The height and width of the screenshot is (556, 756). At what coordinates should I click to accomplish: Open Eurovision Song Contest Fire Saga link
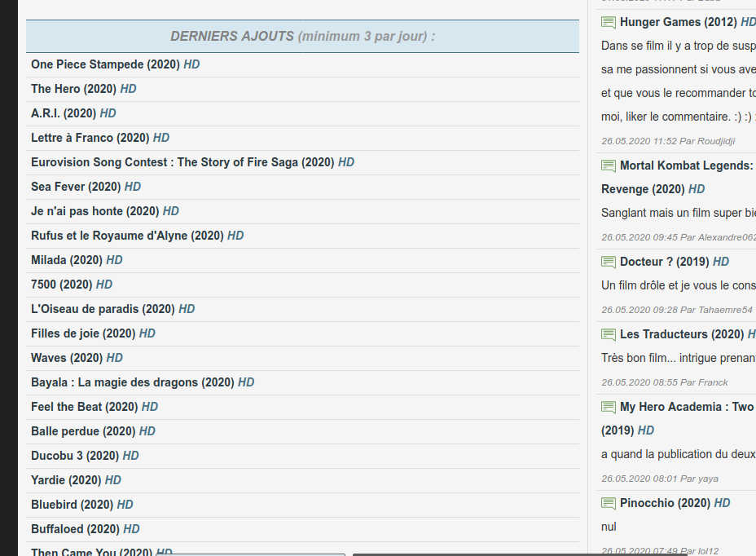(192, 163)
